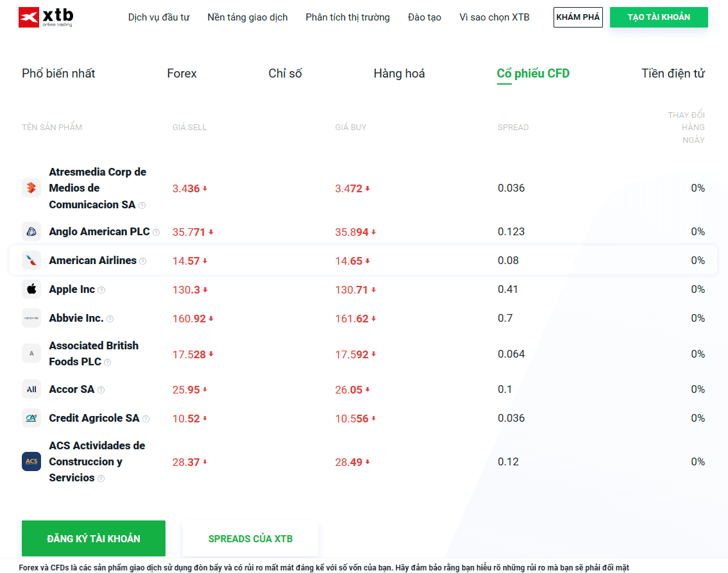Click Apple sell price 130.3

(x=186, y=290)
